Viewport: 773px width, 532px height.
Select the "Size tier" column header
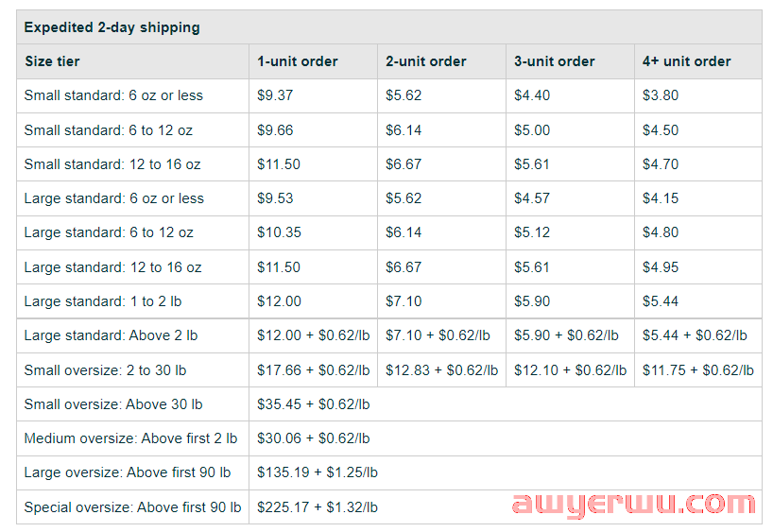(x=52, y=61)
